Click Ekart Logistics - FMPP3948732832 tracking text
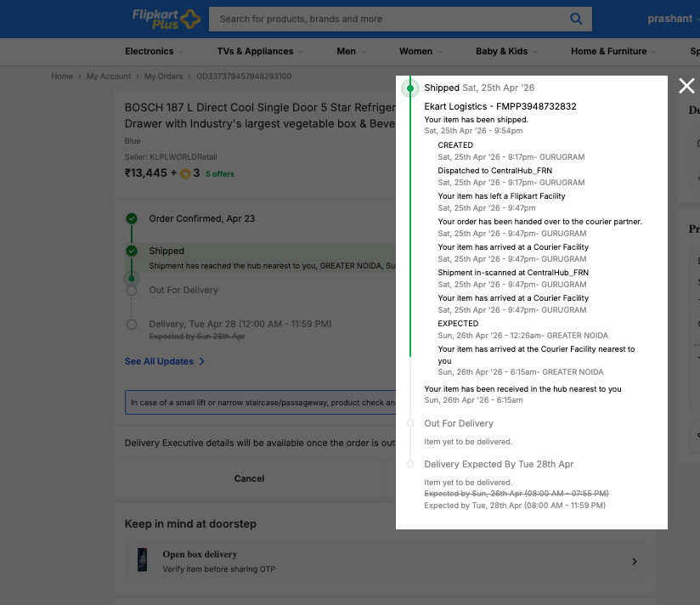The image size is (700, 605). click(500, 106)
